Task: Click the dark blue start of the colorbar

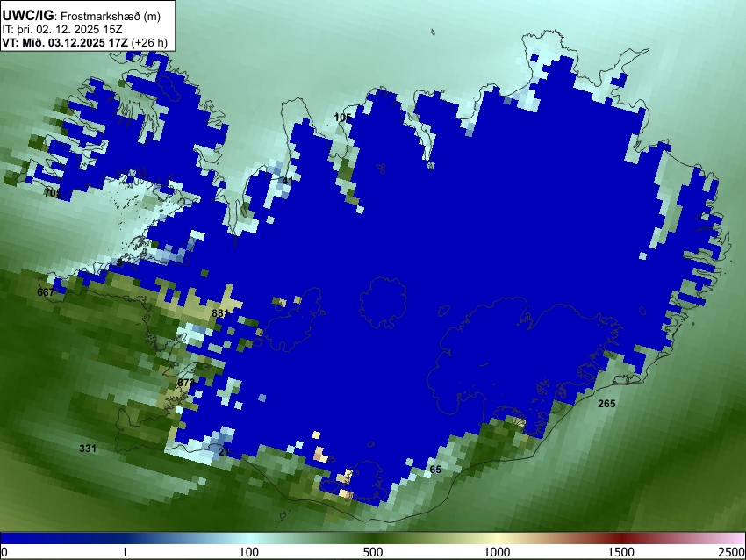Action: 29,538
